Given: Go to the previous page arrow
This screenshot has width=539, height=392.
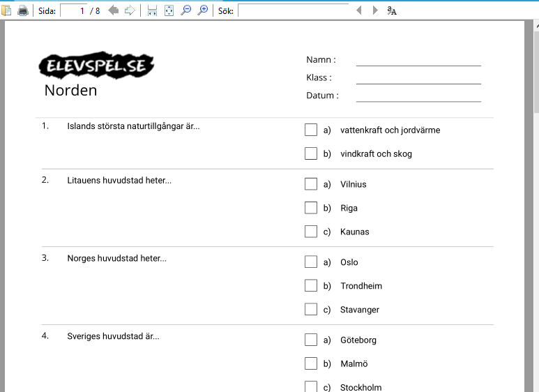Looking at the screenshot, I should (113, 10).
